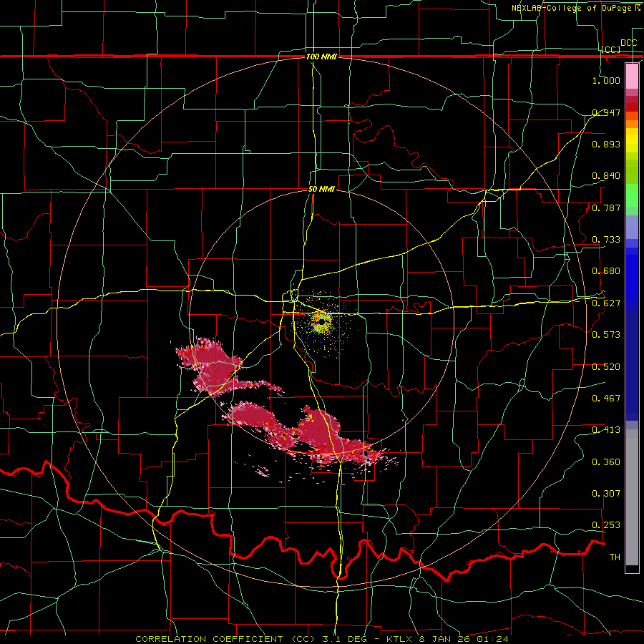Select the 1.000 scale value
This screenshot has width=644, height=644.
point(606,80)
